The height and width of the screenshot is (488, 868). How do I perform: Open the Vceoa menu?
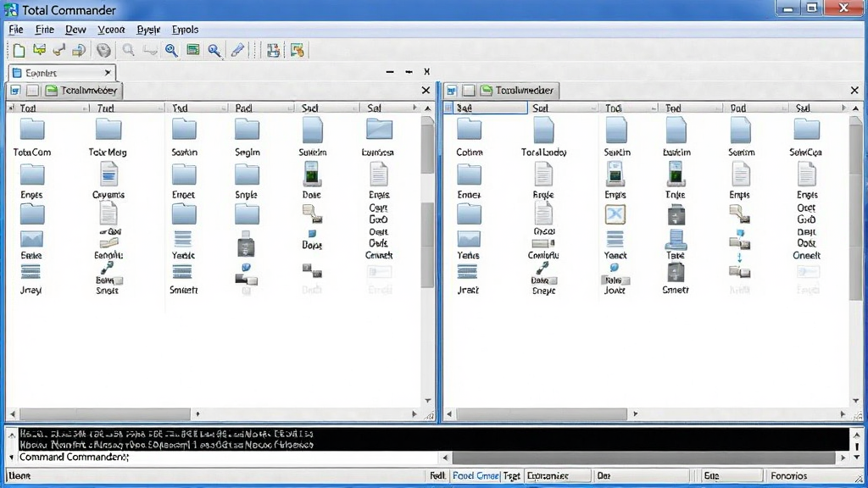pyautogui.click(x=111, y=30)
